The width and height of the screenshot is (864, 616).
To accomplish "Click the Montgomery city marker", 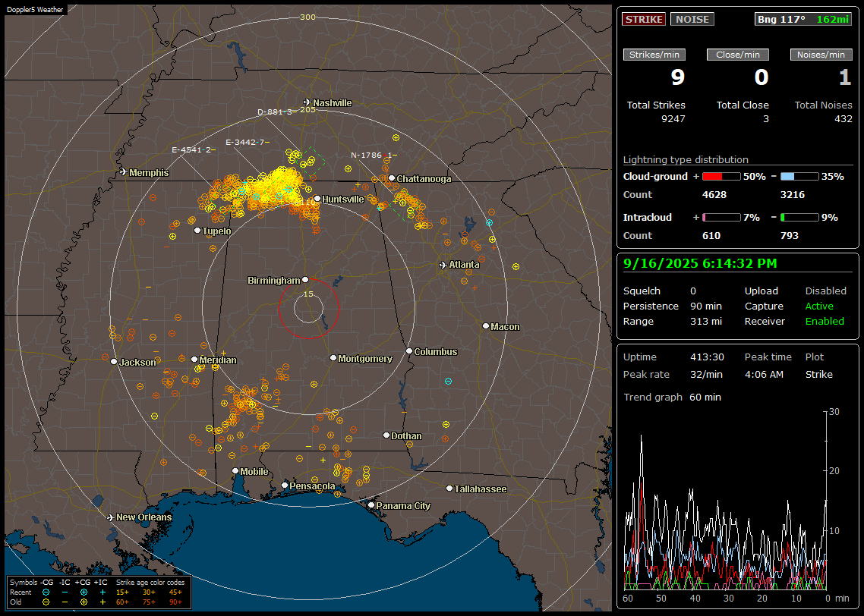I will (x=333, y=358).
